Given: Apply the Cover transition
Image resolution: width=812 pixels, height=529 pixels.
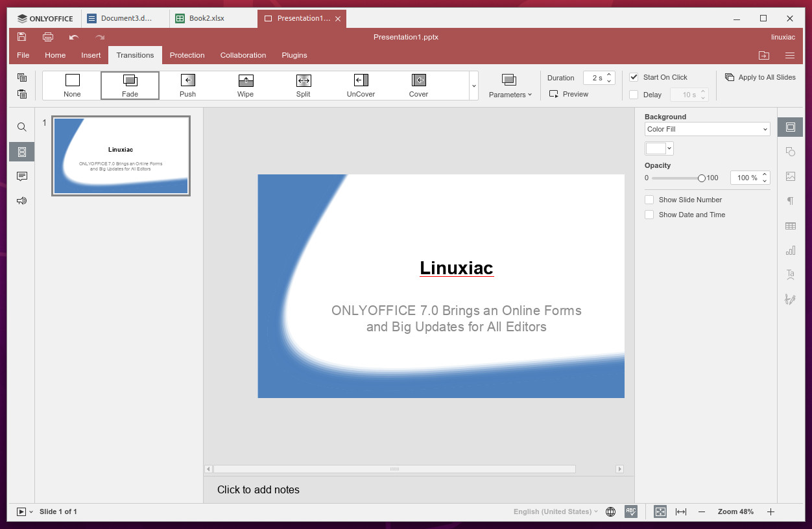Looking at the screenshot, I should tap(418, 86).
